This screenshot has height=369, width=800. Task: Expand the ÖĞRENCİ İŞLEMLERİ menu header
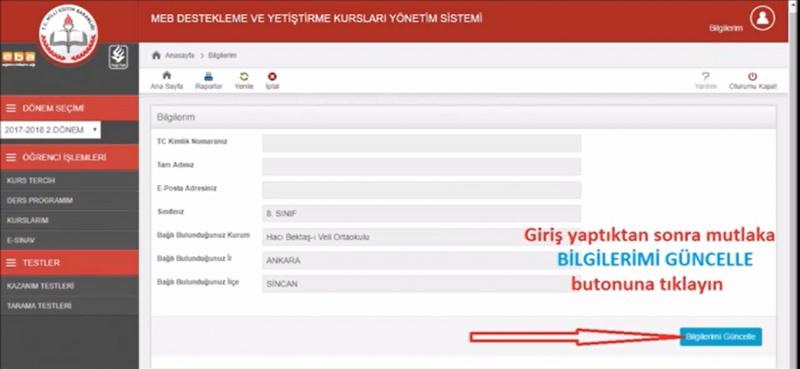[69, 157]
